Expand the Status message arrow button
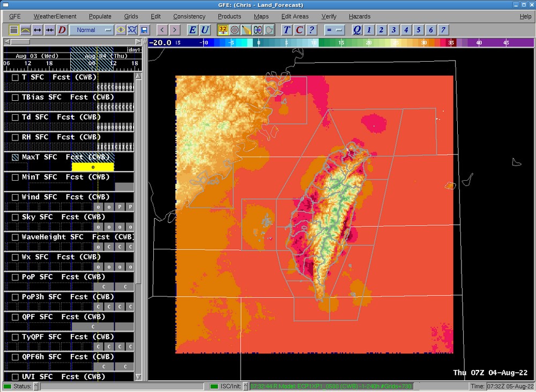The height and width of the screenshot is (392, 536). 36,387
